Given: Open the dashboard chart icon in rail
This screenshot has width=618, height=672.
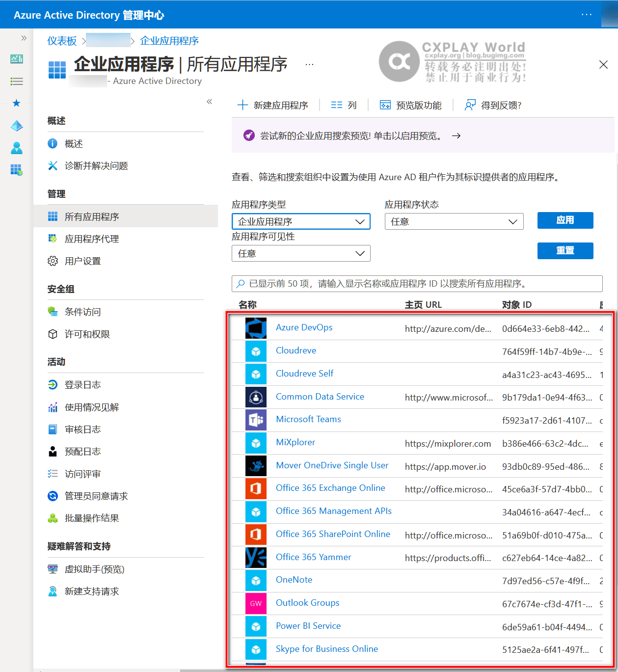Looking at the screenshot, I should click(x=17, y=59).
